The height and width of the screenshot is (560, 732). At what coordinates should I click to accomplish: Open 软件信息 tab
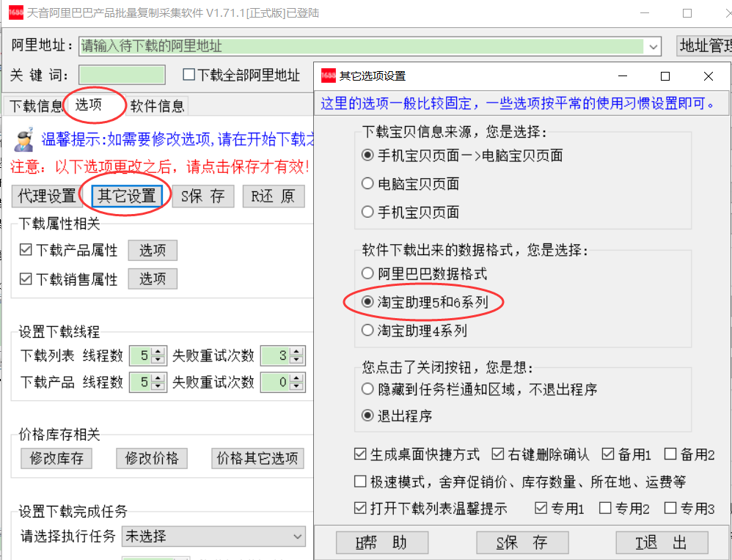(157, 106)
